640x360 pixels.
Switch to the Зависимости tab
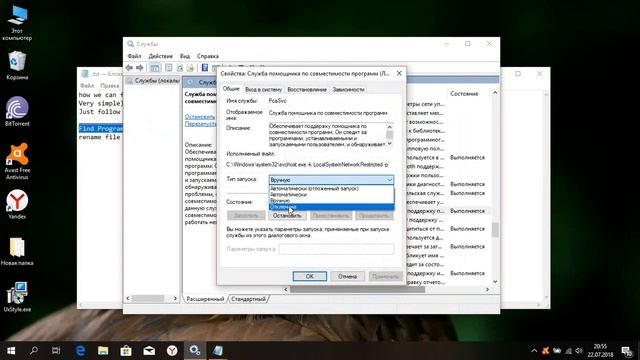[348, 89]
